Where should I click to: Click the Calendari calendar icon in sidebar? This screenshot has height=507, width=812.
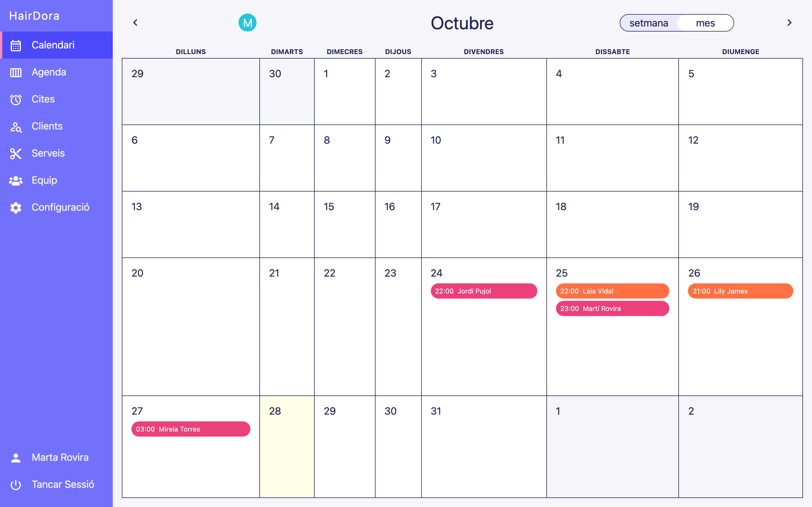pos(16,45)
